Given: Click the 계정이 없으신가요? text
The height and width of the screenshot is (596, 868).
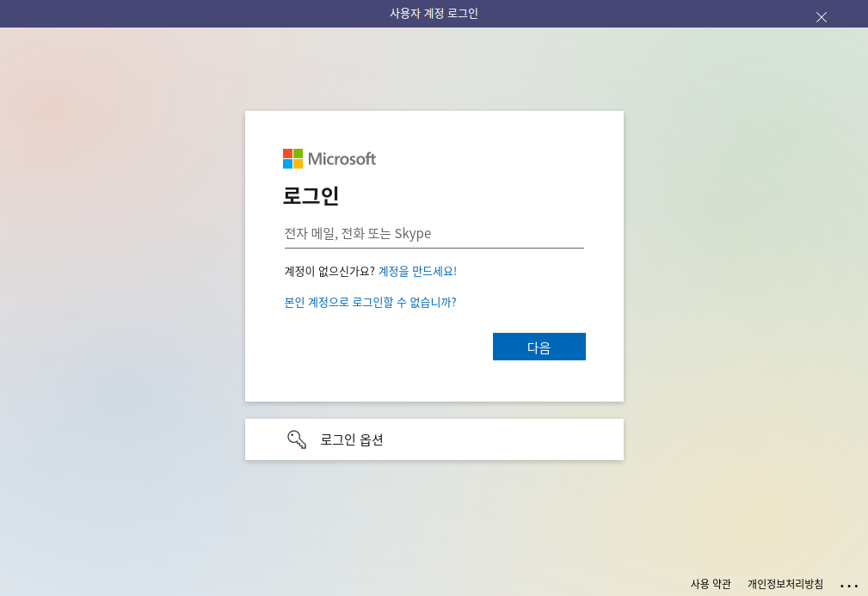Looking at the screenshot, I should 329,271.
